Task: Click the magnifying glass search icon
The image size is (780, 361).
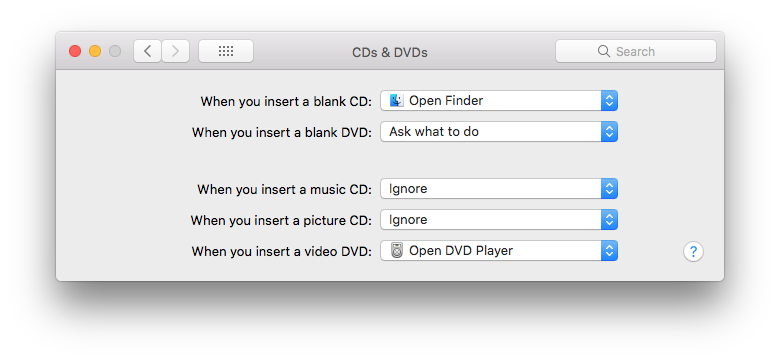Action: click(603, 51)
